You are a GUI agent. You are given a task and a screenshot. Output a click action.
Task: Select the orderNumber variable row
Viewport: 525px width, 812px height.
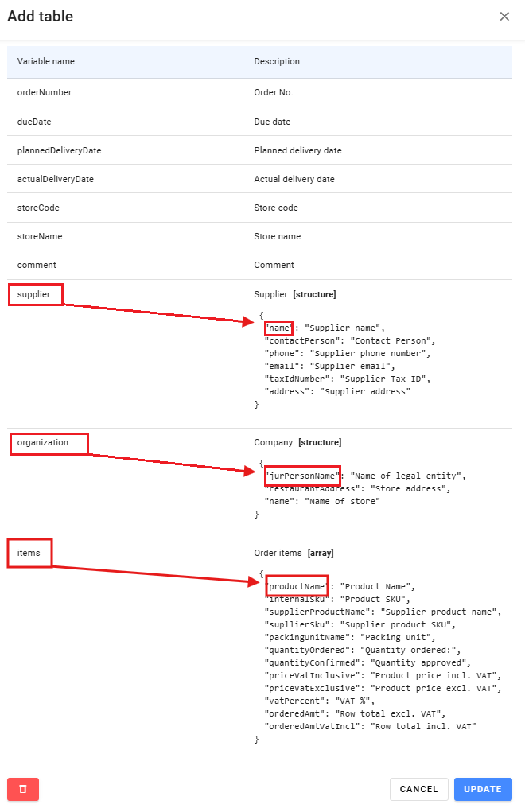click(x=259, y=93)
